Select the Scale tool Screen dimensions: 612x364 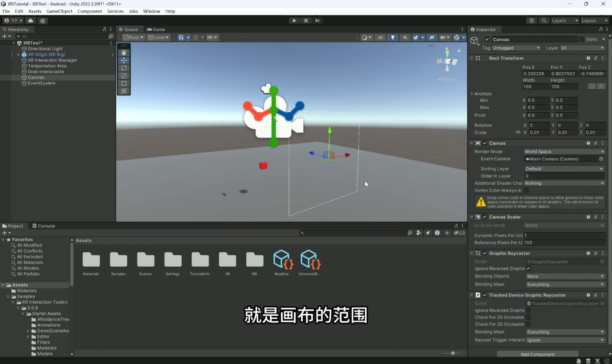124,75
